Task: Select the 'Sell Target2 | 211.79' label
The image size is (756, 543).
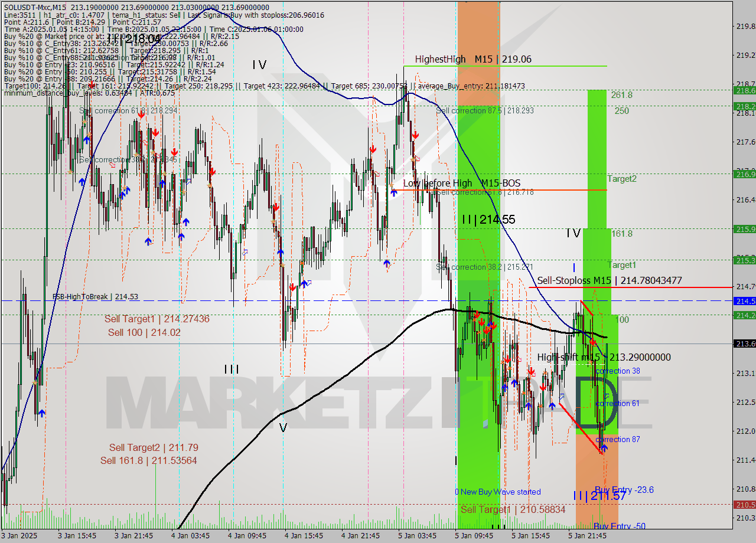Action: (x=154, y=447)
